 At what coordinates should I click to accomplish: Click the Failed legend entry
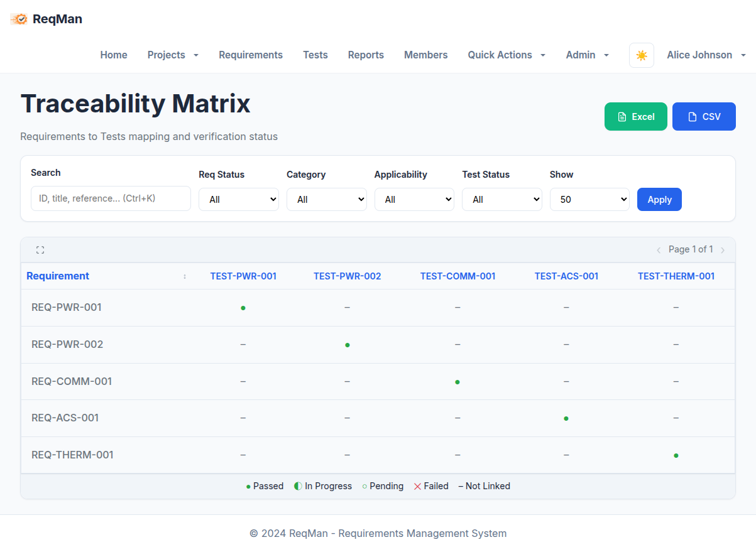pos(431,486)
